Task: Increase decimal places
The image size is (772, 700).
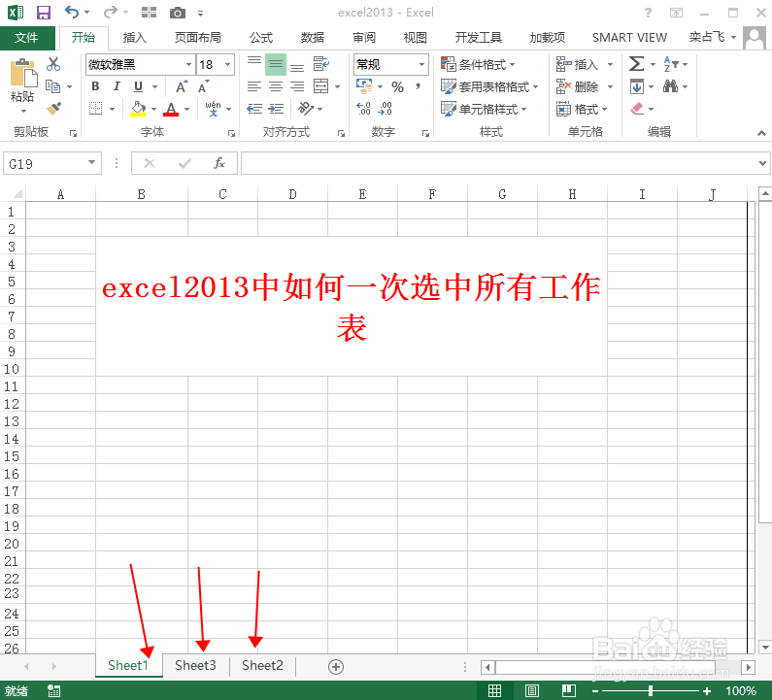Action: pyautogui.click(x=364, y=109)
